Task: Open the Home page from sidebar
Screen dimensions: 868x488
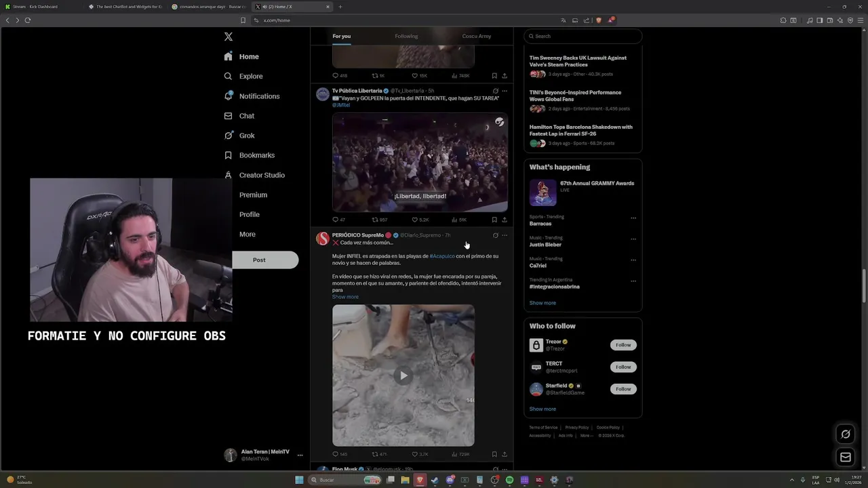Action: pyautogui.click(x=241, y=56)
